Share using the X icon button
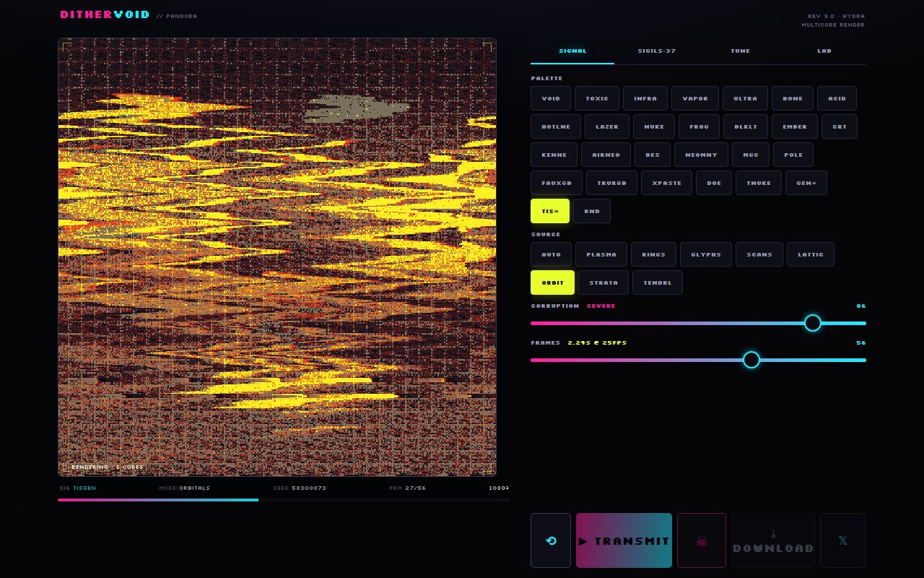924x578 pixels. click(843, 540)
